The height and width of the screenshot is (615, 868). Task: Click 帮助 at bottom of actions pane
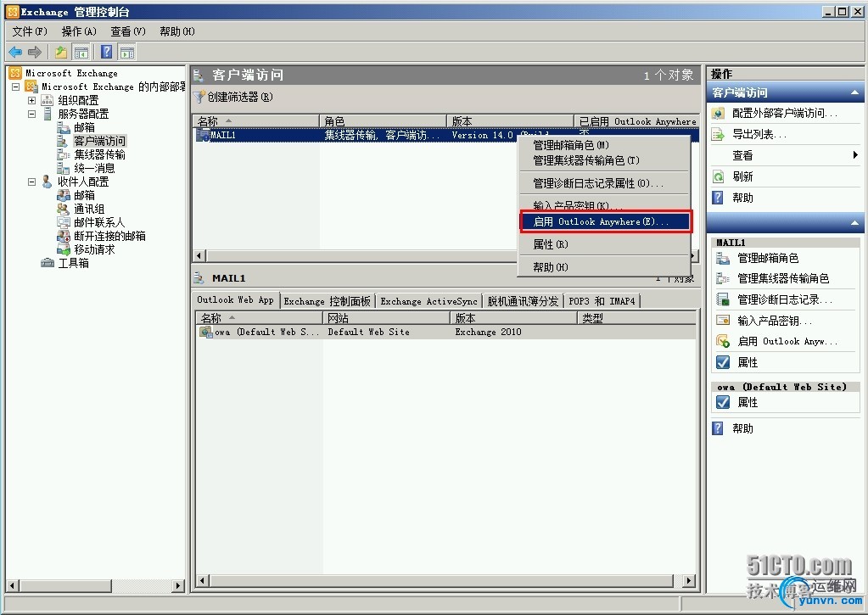tap(742, 428)
